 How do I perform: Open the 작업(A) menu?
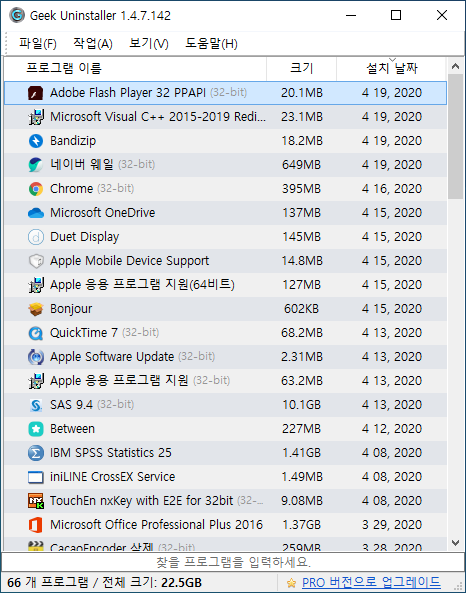[x=93, y=43]
